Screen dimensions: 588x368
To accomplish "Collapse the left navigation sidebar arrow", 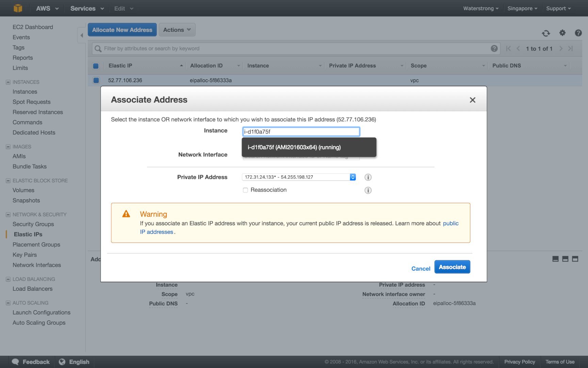I will [x=82, y=35].
